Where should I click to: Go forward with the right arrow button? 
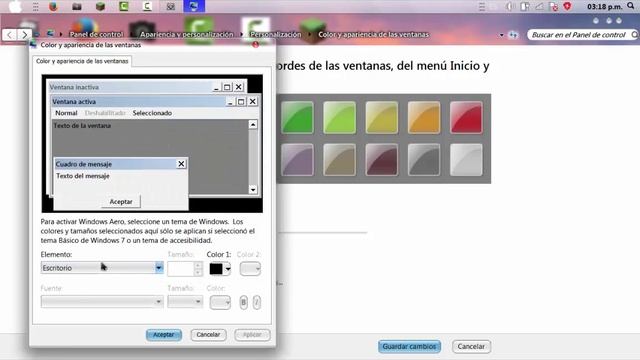(x=24, y=35)
